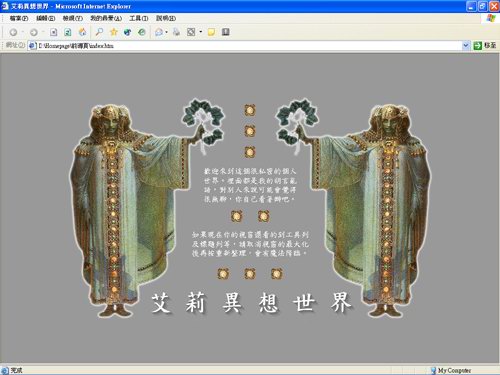Image resolution: width=500 pixels, height=375 pixels.
Task: Open the 檔案(F) File menu
Action: point(19,18)
